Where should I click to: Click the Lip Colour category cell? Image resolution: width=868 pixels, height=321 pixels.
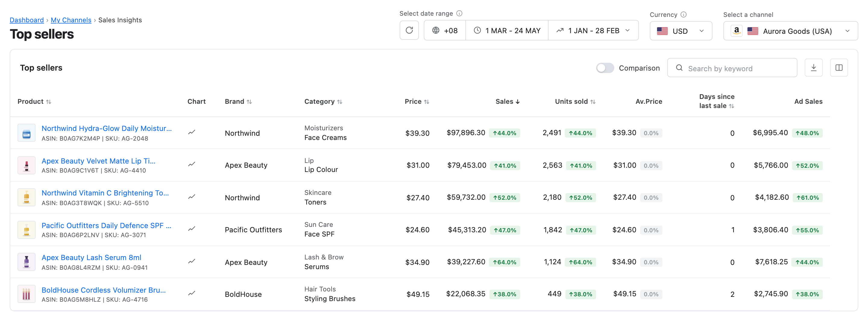(321, 169)
